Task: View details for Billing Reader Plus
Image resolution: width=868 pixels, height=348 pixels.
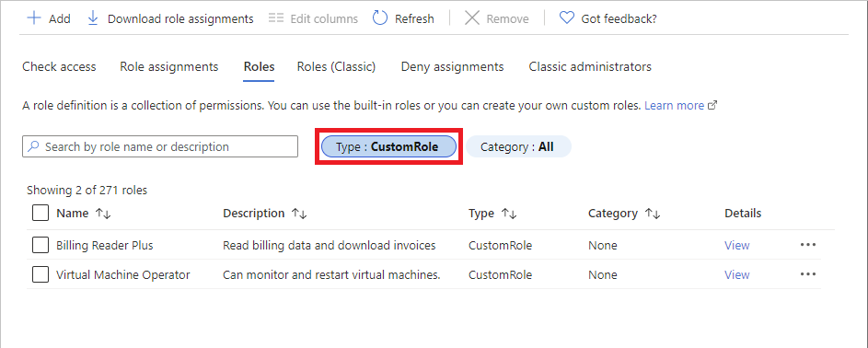Action: click(x=736, y=245)
